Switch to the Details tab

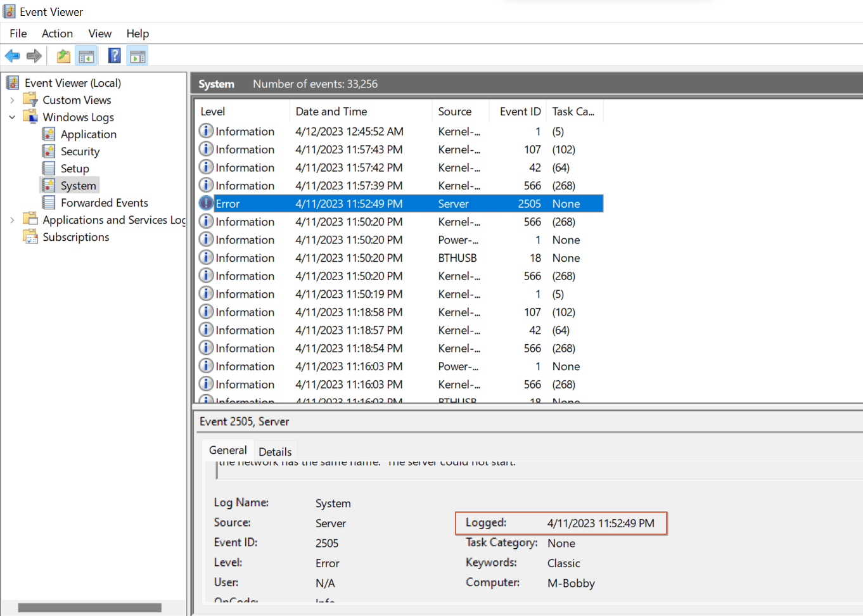point(275,451)
